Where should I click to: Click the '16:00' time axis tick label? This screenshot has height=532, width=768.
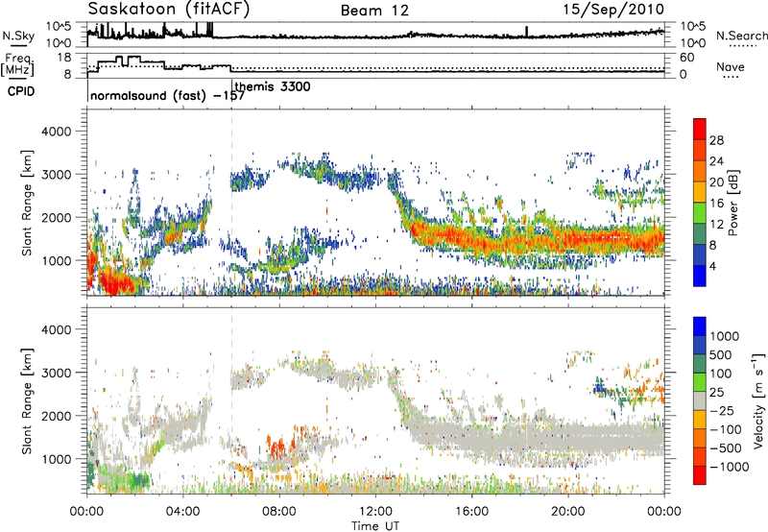click(x=471, y=512)
